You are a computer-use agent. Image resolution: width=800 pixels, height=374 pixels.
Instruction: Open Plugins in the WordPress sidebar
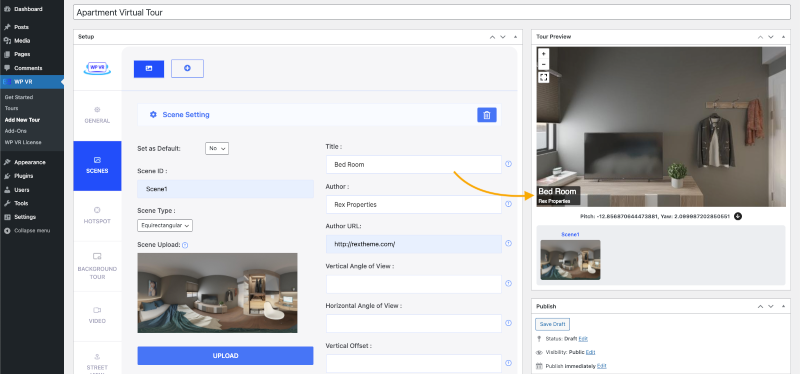[23, 176]
